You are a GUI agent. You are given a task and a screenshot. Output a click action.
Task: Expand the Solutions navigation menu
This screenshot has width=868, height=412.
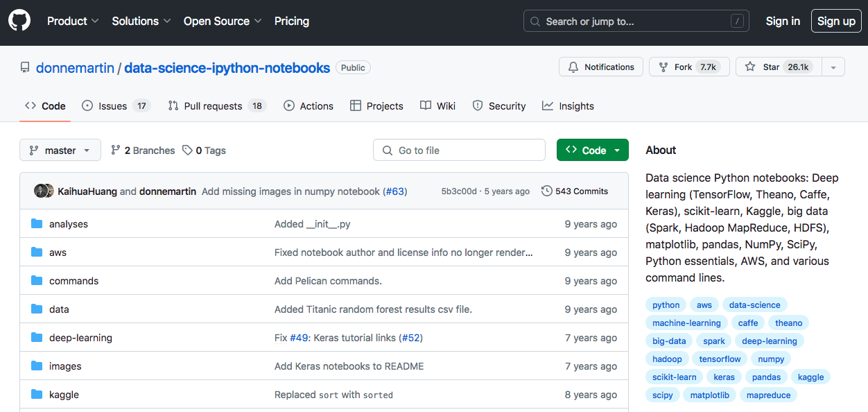pyautogui.click(x=141, y=21)
